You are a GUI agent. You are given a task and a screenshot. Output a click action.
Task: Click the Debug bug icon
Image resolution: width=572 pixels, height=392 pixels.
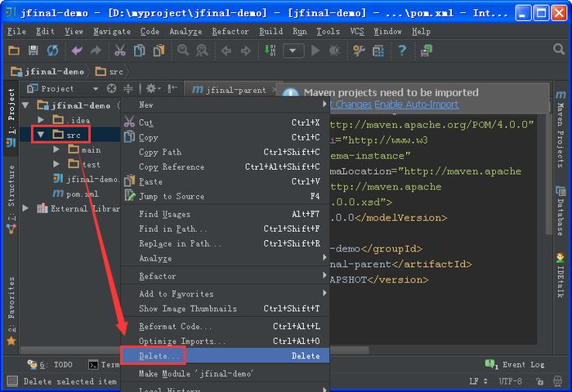pos(334,51)
